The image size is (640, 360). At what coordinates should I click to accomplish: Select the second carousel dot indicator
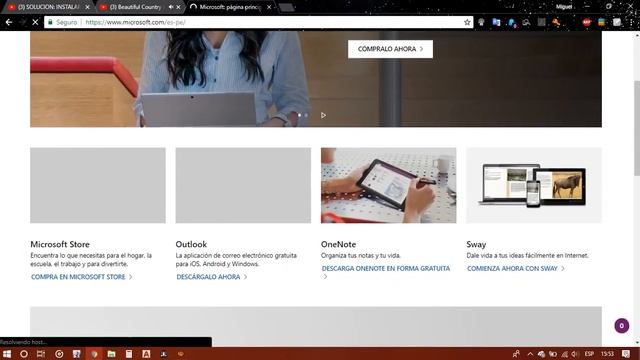pos(306,115)
